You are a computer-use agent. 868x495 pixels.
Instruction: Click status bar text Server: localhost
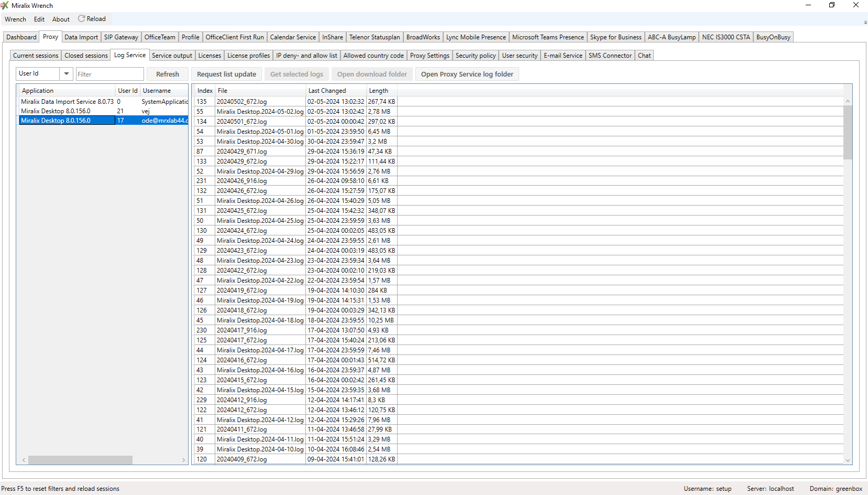click(x=771, y=489)
